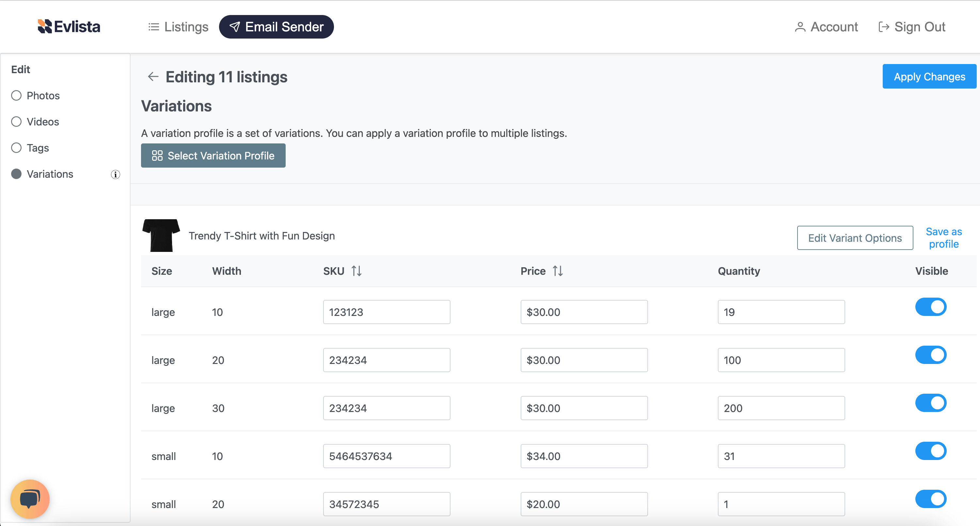Click the Size column header
Screen dimensions: 980x526
[162, 271]
